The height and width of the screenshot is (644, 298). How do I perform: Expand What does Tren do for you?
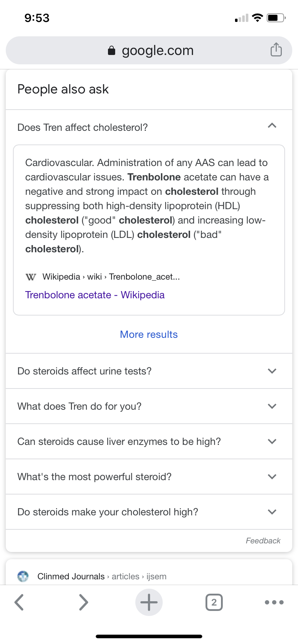pos(272,406)
